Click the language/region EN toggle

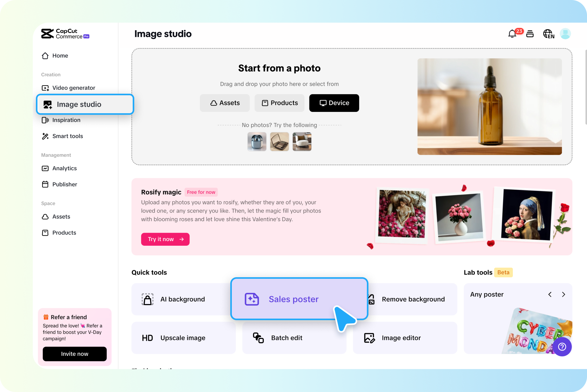548,34
